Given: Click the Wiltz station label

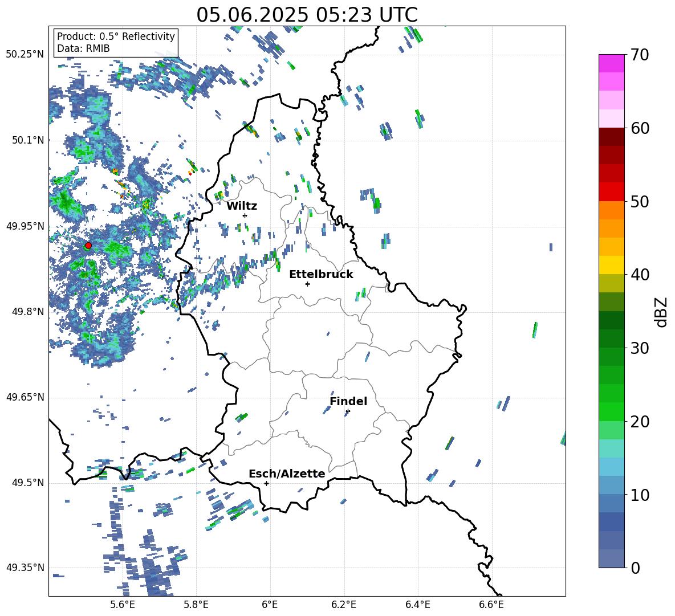Looking at the screenshot, I should click(x=242, y=206).
